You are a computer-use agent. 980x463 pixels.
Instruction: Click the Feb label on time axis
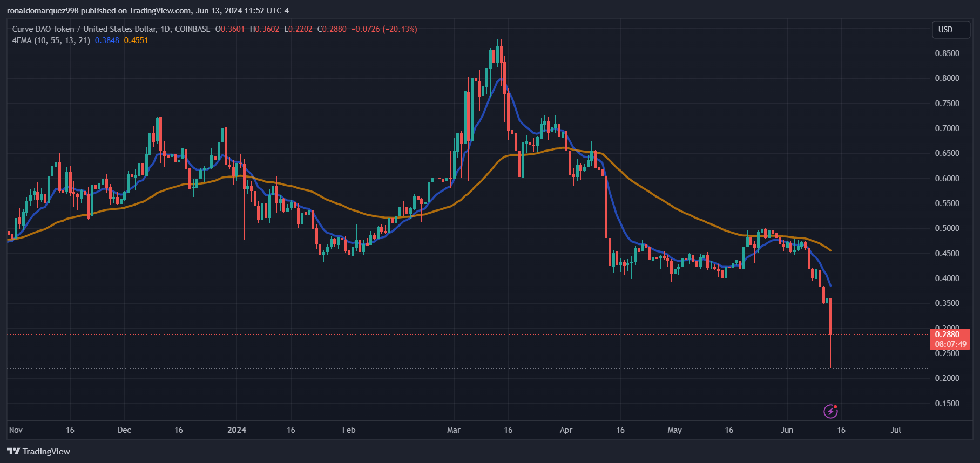[x=349, y=430]
